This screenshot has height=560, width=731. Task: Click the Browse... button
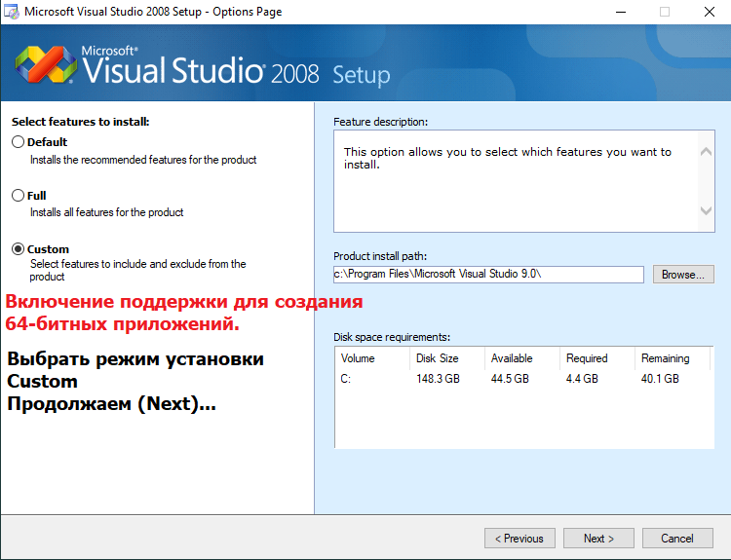[x=683, y=275]
